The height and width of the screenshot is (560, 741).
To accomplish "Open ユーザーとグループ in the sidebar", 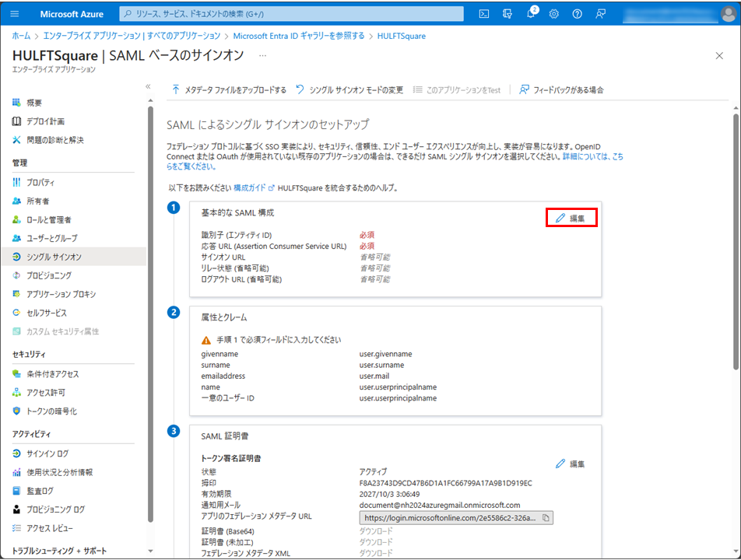I will click(x=51, y=238).
